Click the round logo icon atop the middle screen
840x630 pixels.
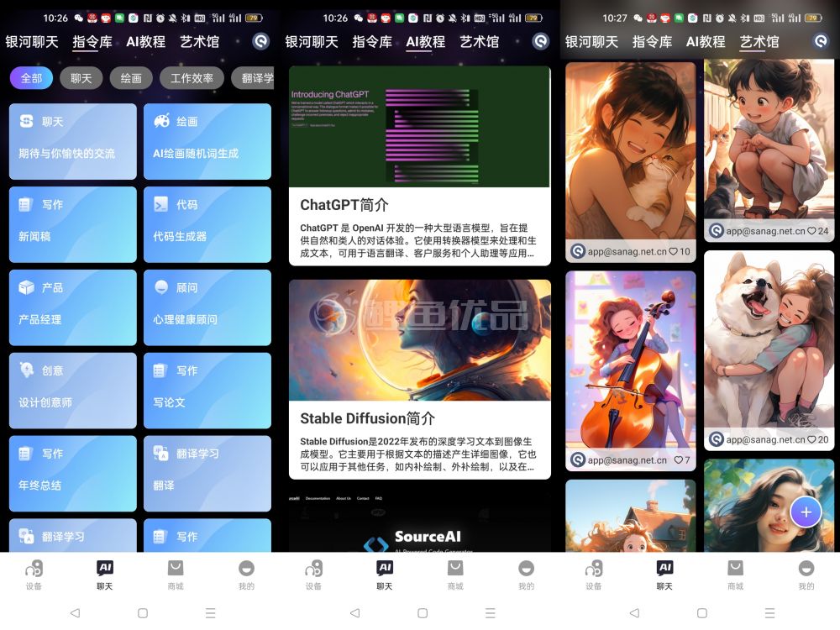(540, 41)
